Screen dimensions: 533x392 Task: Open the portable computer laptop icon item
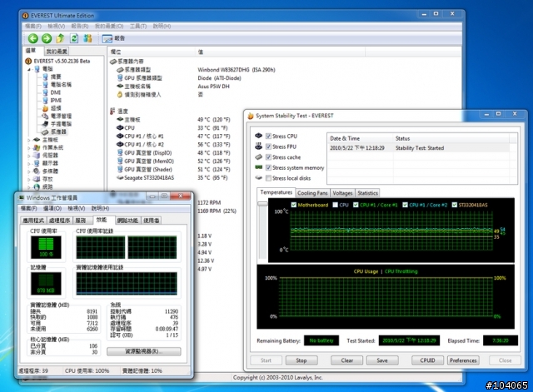click(x=45, y=124)
